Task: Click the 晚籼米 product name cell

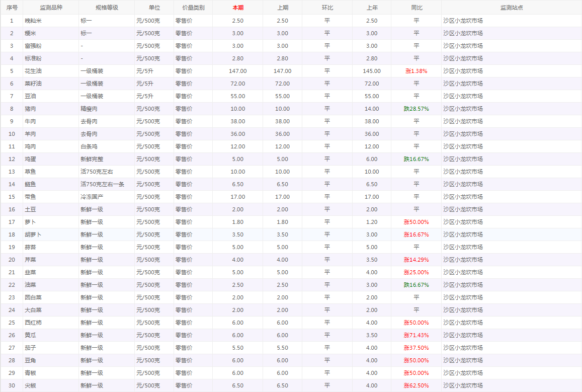Action: click(34, 21)
